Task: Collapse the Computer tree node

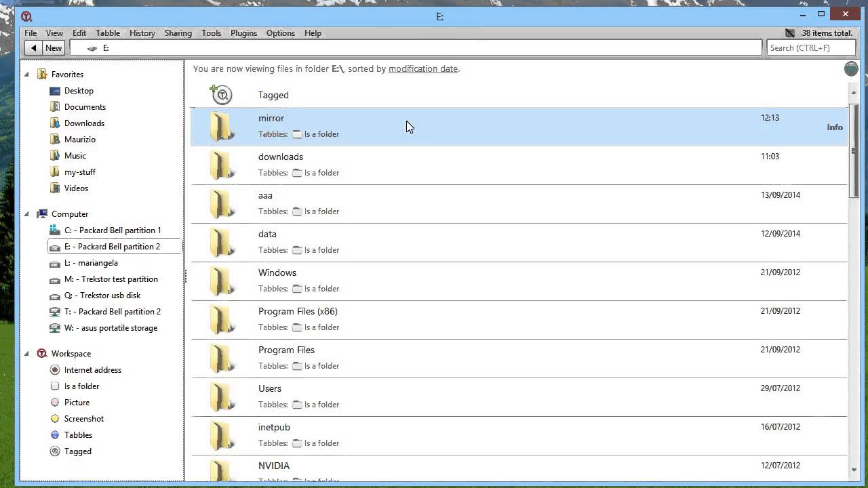Action: 27,213
